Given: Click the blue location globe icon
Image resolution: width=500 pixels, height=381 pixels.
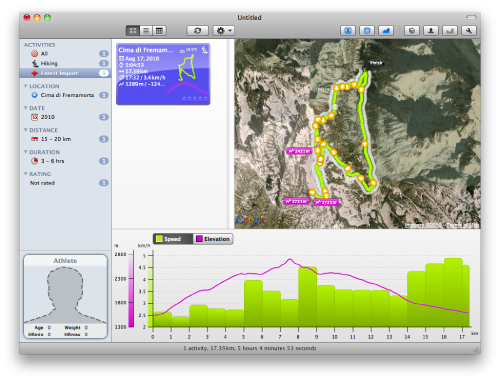Looking at the screenshot, I should point(34,95).
